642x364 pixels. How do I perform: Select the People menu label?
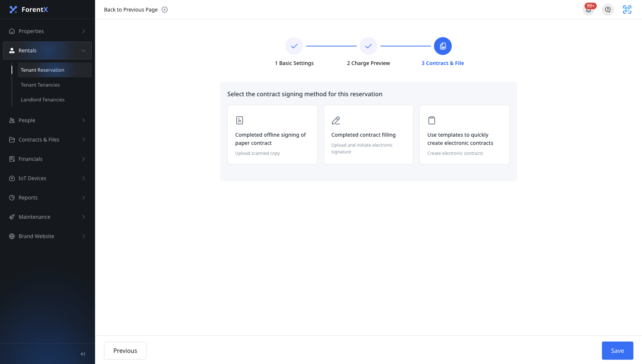27,120
